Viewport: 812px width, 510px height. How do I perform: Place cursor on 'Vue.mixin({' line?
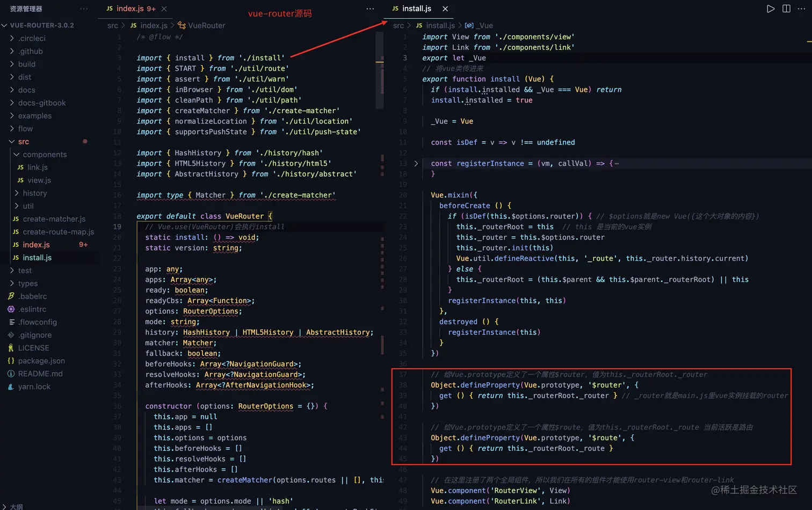tap(454, 195)
